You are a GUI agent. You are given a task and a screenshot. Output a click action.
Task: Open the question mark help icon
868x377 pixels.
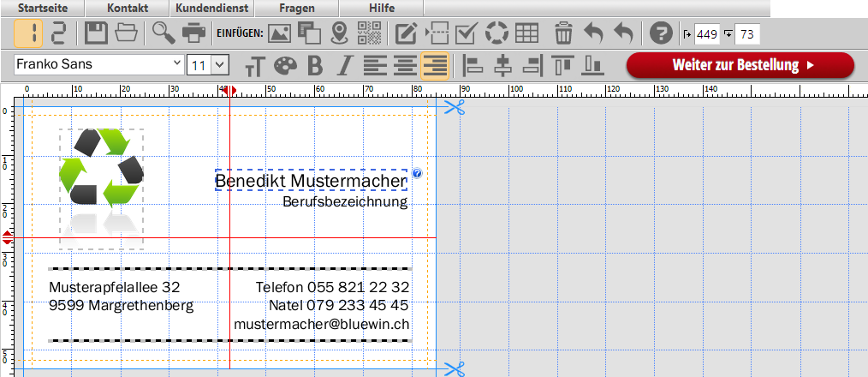[660, 34]
